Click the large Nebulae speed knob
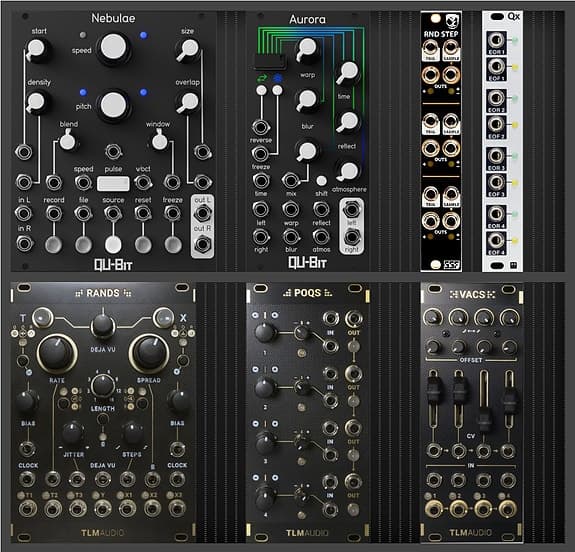The image size is (575, 552). point(113,47)
